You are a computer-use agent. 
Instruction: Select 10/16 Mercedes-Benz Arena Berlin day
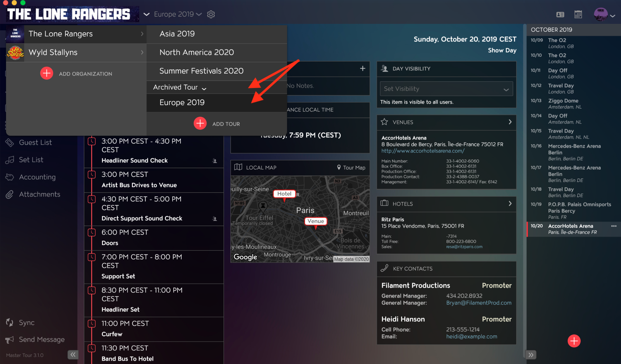click(x=574, y=152)
